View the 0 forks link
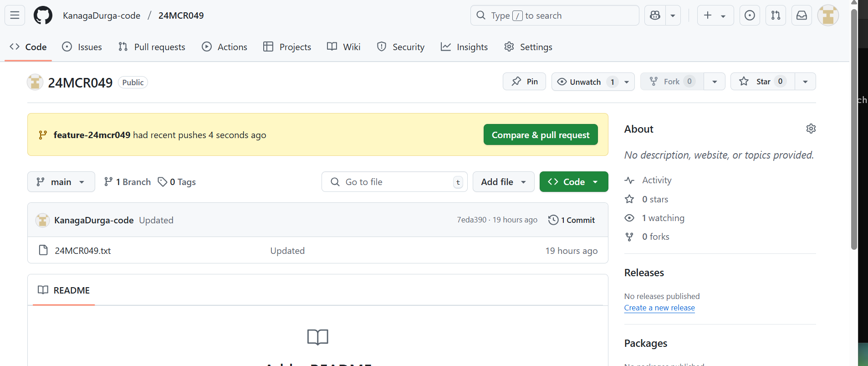This screenshot has height=366, width=868. [647, 237]
